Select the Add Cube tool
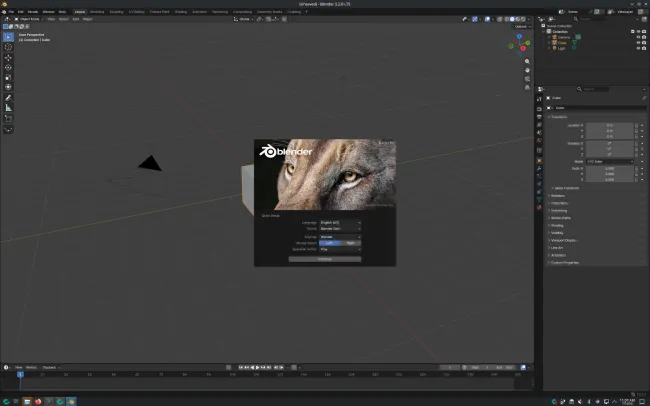 click(8, 119)
